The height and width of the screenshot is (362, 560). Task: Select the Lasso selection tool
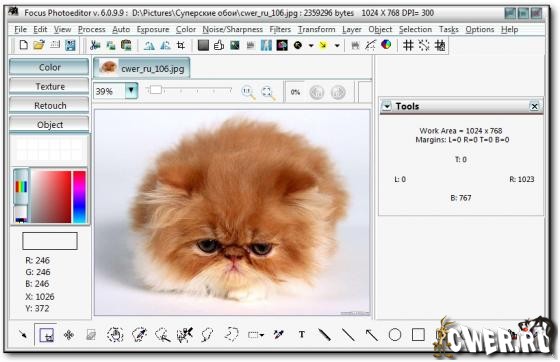click(207, 335)
